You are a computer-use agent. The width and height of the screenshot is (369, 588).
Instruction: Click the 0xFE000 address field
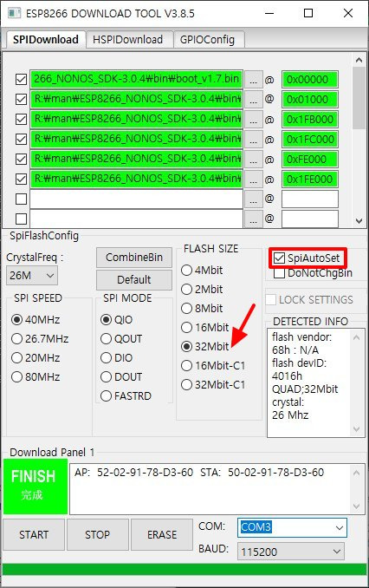coord(310,160)
